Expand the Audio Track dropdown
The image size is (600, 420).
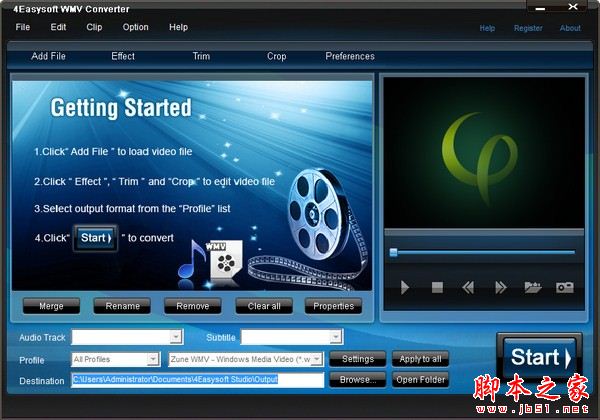tap(176, 337)
